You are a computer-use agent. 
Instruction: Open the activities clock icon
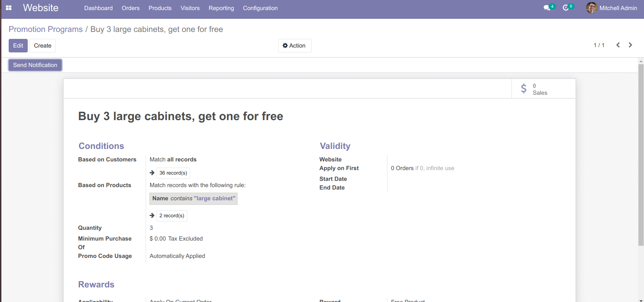click(566, 8)
